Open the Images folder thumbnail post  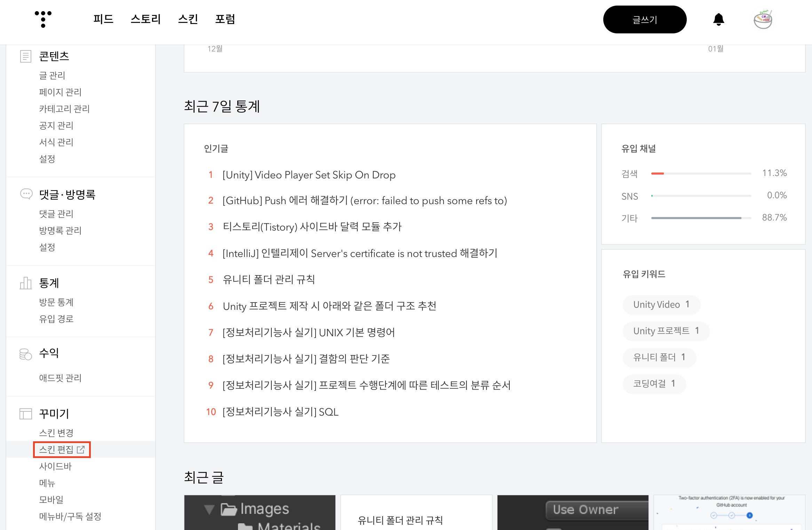pos(260,513)
